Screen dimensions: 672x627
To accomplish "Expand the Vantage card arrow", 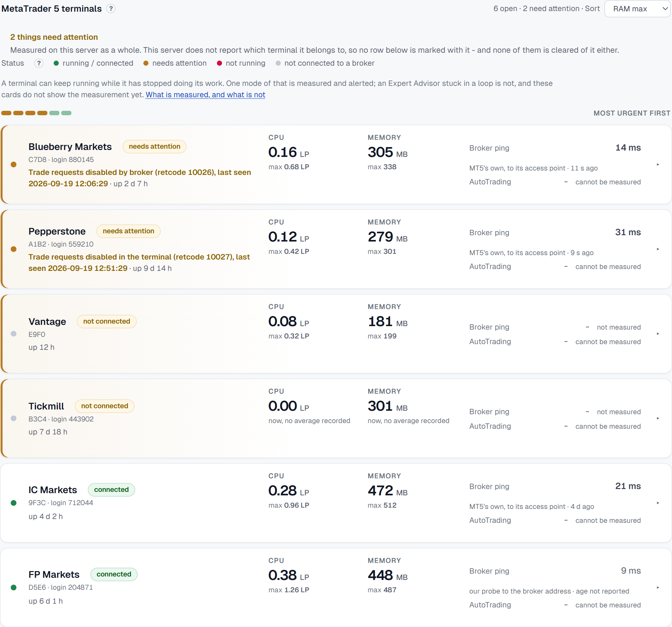I will coord(658,334).
